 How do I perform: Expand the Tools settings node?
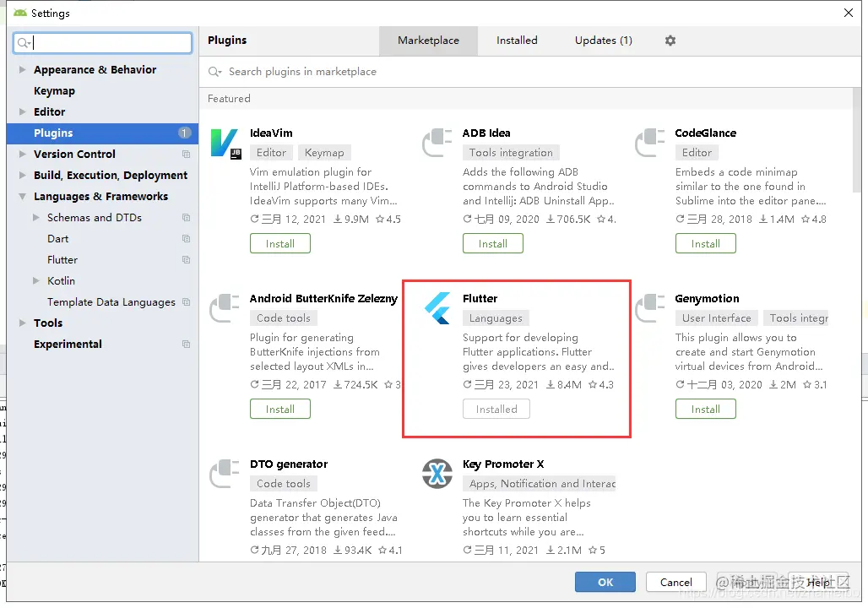click(22, 323)
